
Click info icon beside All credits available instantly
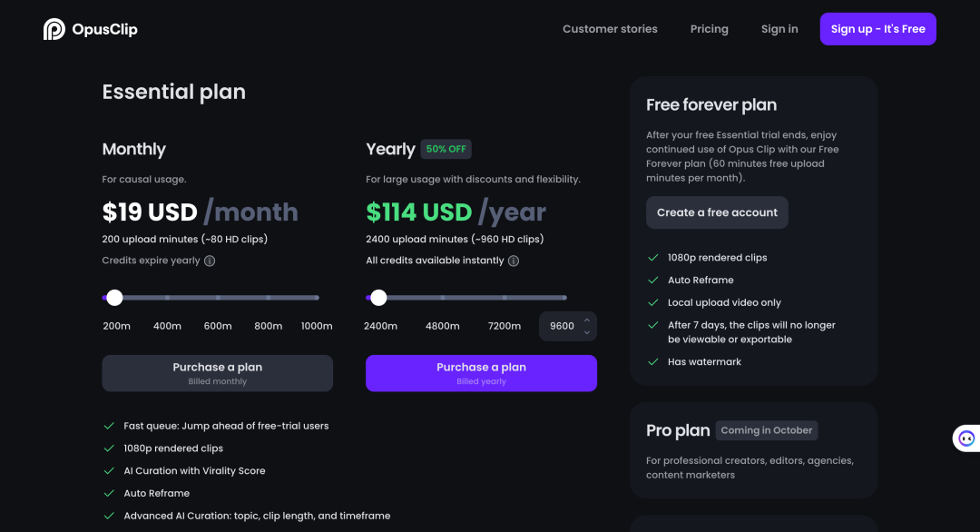[x=514, y=261]
